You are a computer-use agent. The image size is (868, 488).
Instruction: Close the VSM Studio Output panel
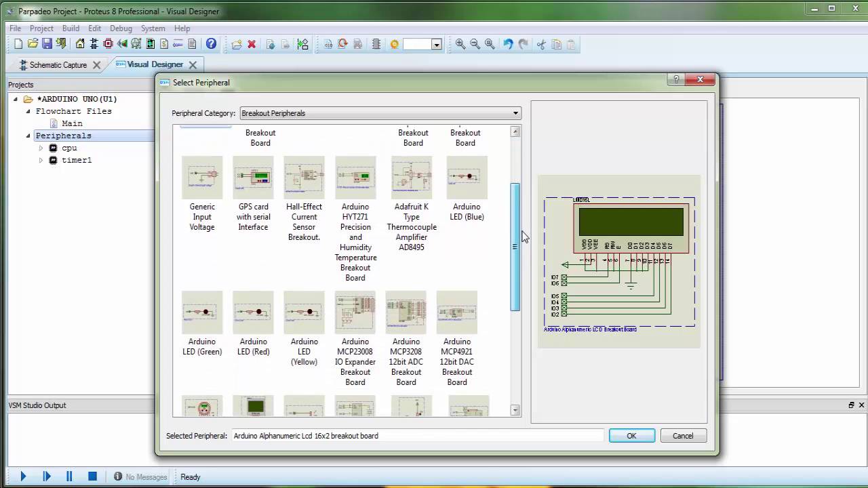[x=862, y=405]
